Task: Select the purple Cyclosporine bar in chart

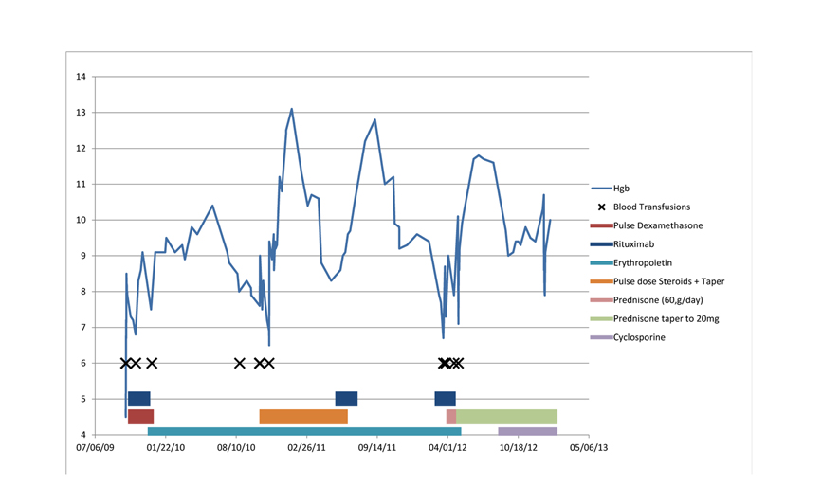Action: click(528, 431)
